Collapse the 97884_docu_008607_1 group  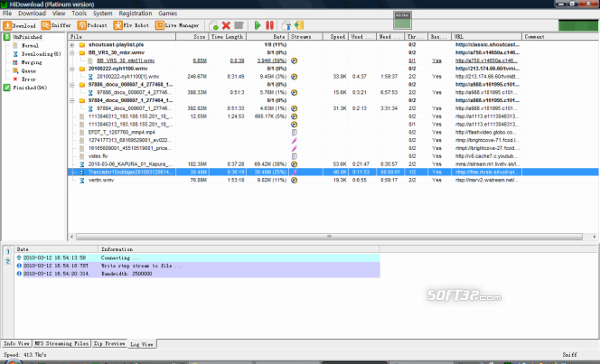point(72,100)
